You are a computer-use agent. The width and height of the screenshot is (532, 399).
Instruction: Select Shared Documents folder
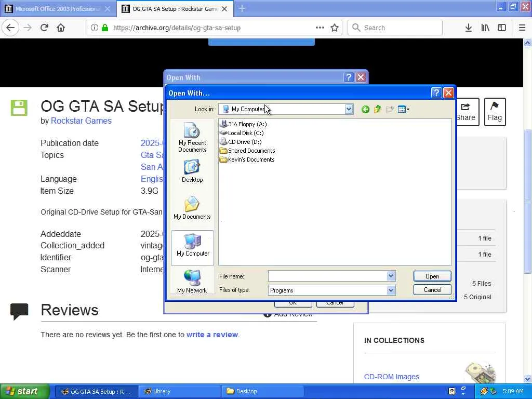pyautogui.click(x=247, y=151)
